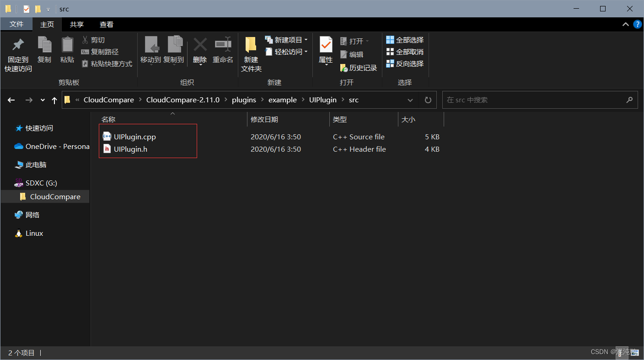
Task: Open Easy access (轻松访问) dropdown
Action: pyautogui.click(x=286, y=52)
